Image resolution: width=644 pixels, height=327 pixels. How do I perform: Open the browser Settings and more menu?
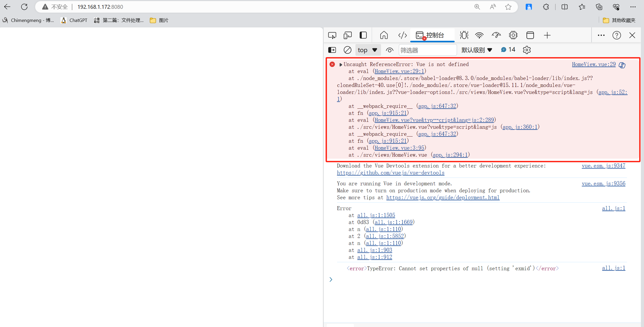pyautogui.click(x=633, y=7)
